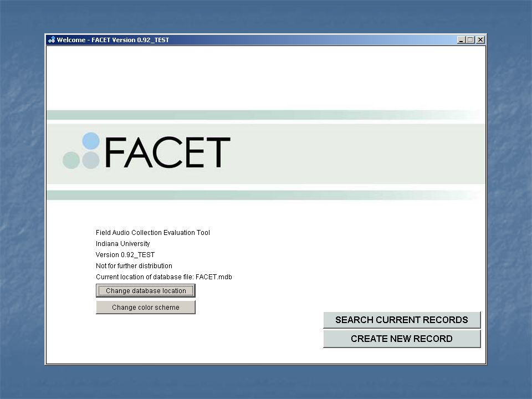Close the FACET Welcome window
The image size is (532, 399).
tap(480, 40)
